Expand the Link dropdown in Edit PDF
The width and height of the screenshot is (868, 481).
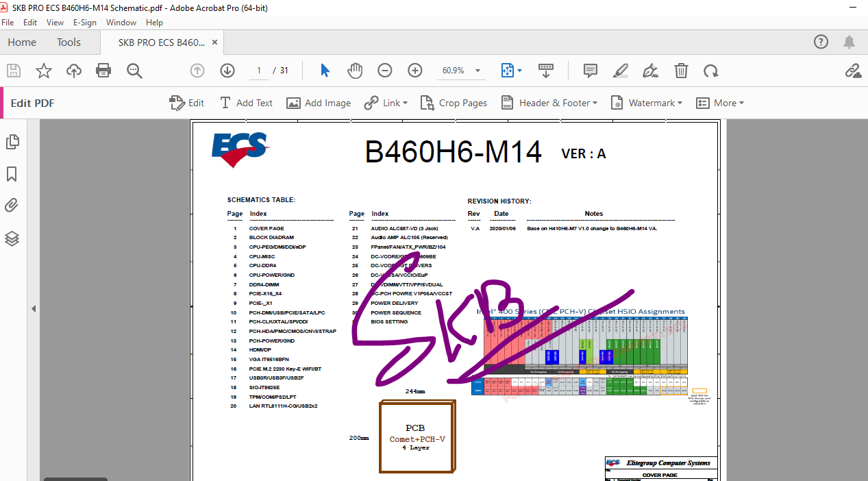(x=405, y=103)
